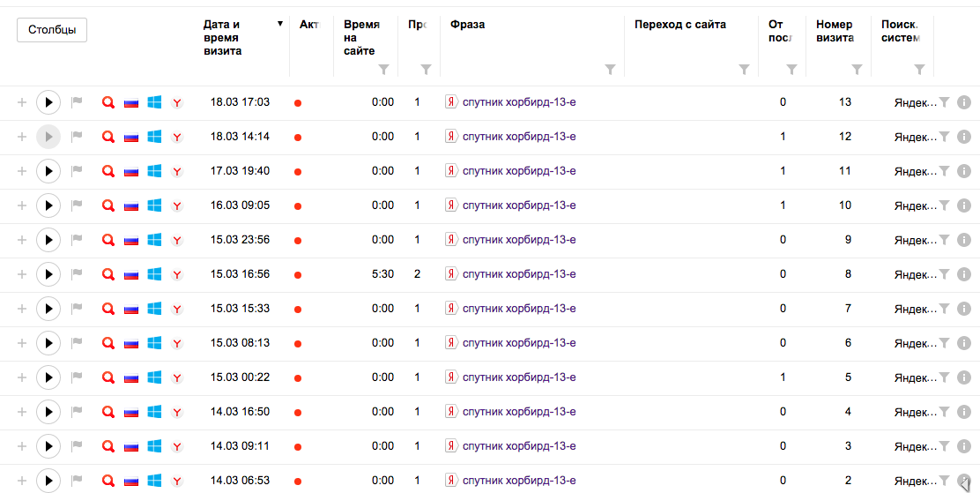
Task: Click the magnifier icon in 15.03 08:13 row
Action: pyautogui.click(x=108, y=343)
